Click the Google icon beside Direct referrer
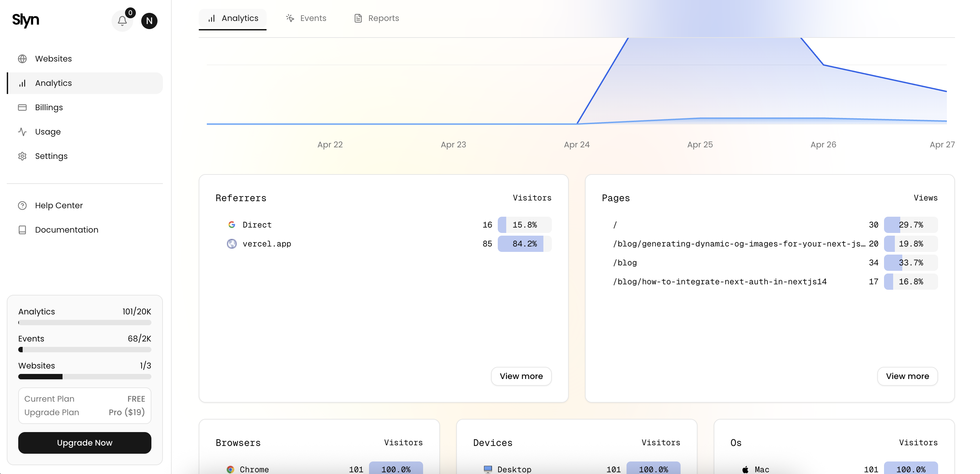 point(232,224)
